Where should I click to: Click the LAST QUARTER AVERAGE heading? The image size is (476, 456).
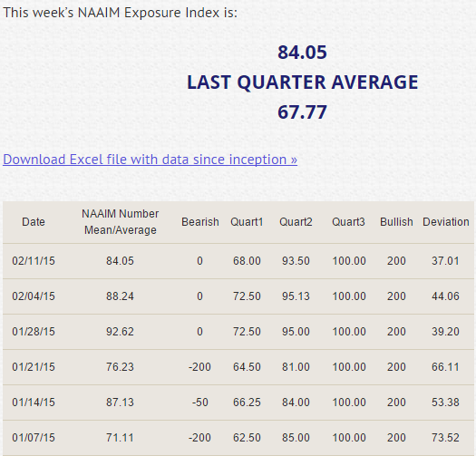[x=302, y=82]
